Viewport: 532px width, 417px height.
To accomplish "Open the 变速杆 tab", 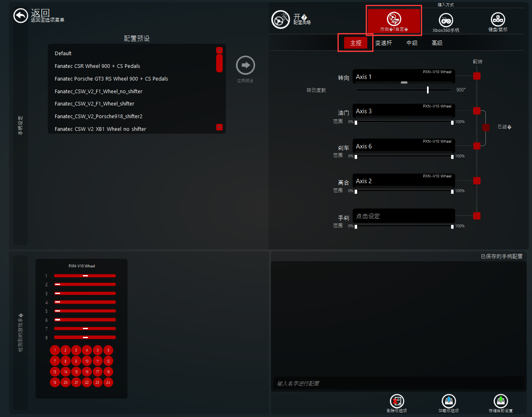I will pyautogui.click(x=383, y=43).
